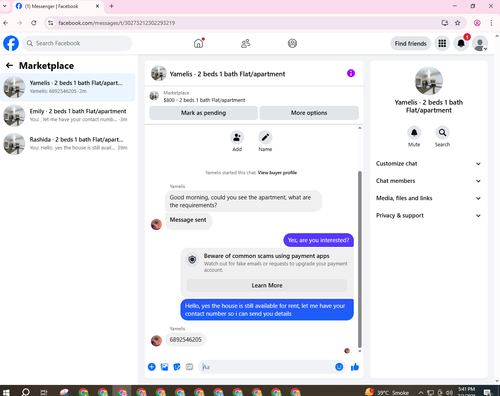Open Windows taskbar search
Screen dimensions: 500x396
click(x=25, y=392)
